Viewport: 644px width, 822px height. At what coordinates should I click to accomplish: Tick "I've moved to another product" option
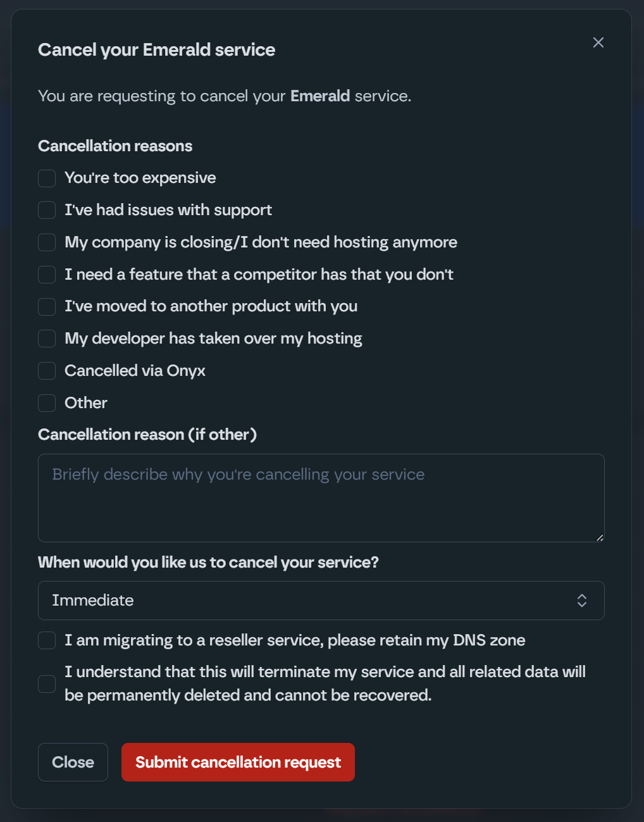pos(47,307)
